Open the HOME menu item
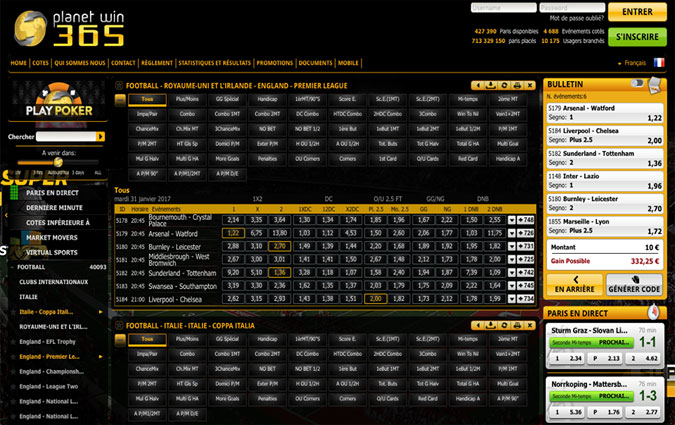Image resolution: width=675 pixels, height=425 pixels. [19, 63]
